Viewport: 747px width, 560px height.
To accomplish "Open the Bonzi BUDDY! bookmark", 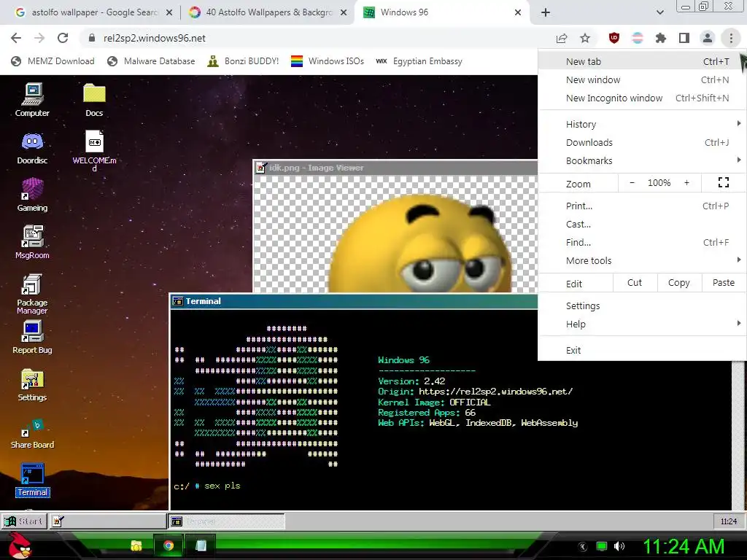I will [x=243, y=61].
